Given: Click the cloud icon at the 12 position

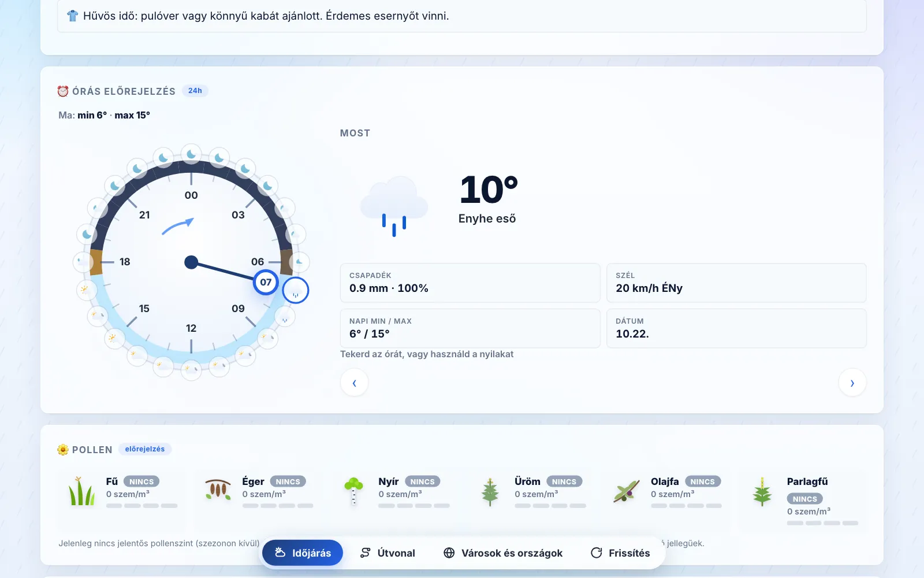Looking at the screenshot, I should click(x=191, y=369).
